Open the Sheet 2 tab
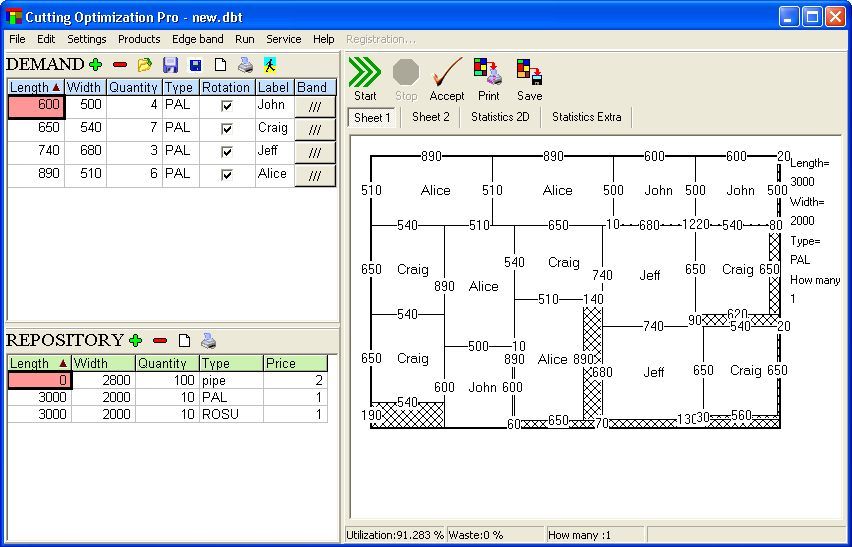The width and height of the screenshot is (852, 547). tap(431, 117)
